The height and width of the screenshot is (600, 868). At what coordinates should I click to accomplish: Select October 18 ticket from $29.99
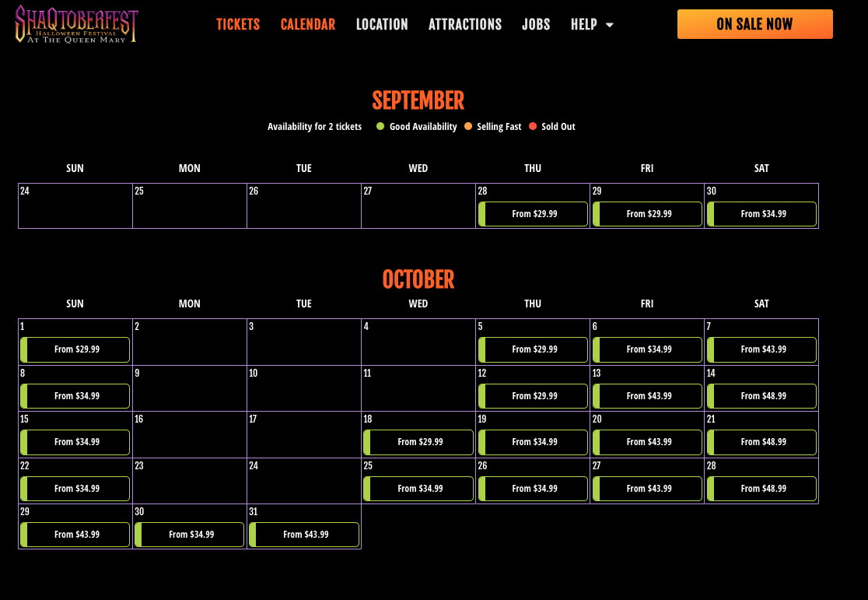click(418, 442)
